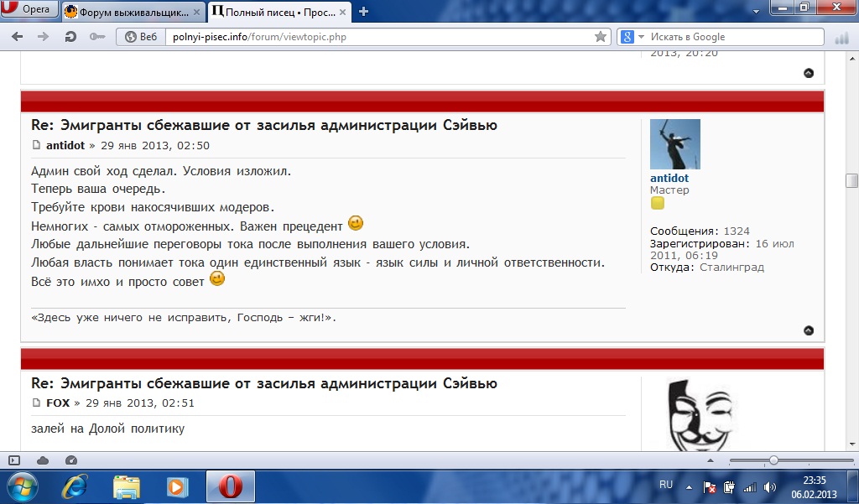Close the Полный писец tab

coord(343,12)
